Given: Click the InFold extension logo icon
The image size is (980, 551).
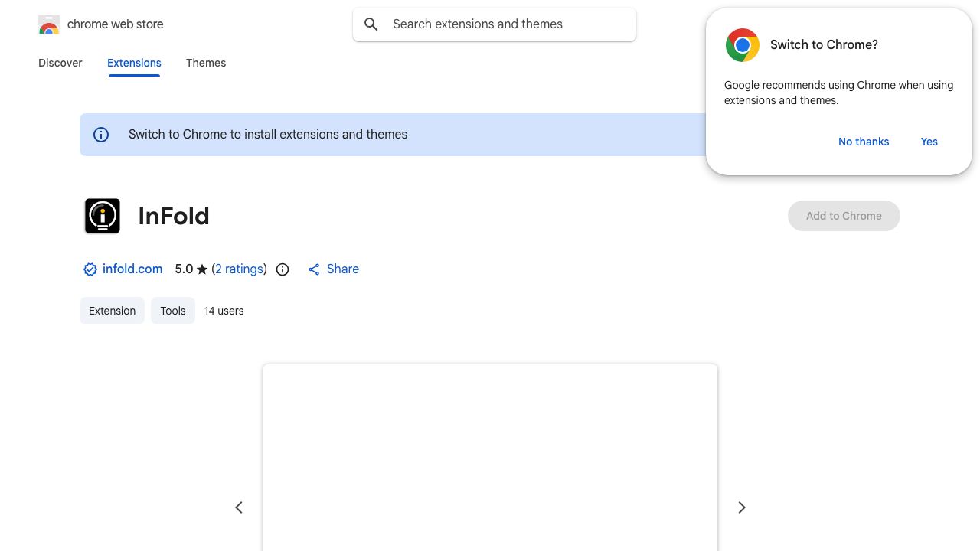Looking at the screenshot, I should tap(103, 216).
